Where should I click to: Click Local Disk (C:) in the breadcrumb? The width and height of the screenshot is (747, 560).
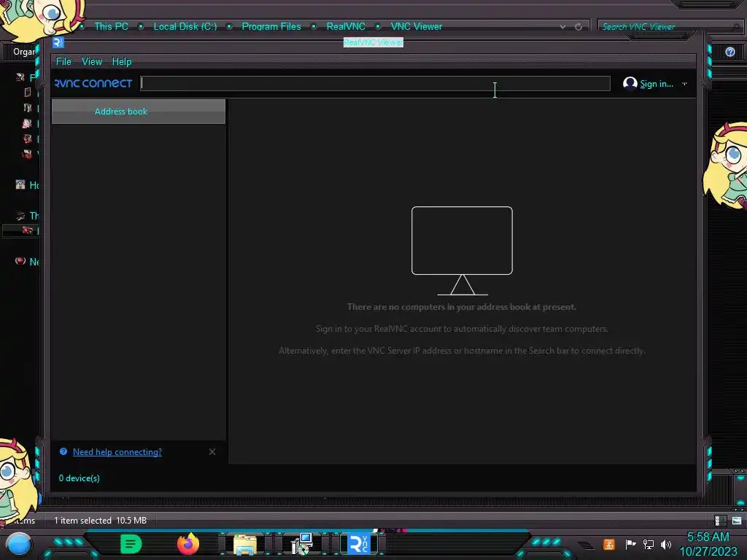tap(185, 27)
